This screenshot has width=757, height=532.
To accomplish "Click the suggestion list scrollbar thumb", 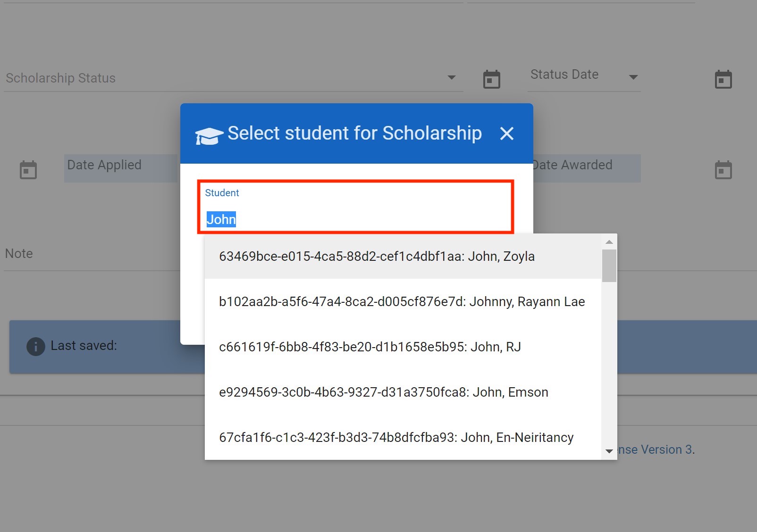I will tap(609, 266).
